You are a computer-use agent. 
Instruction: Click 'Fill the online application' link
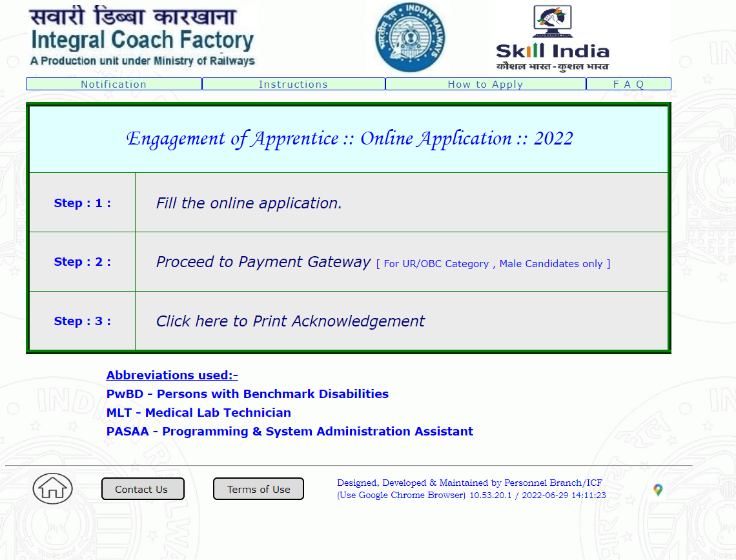click(x=249, y=203)
